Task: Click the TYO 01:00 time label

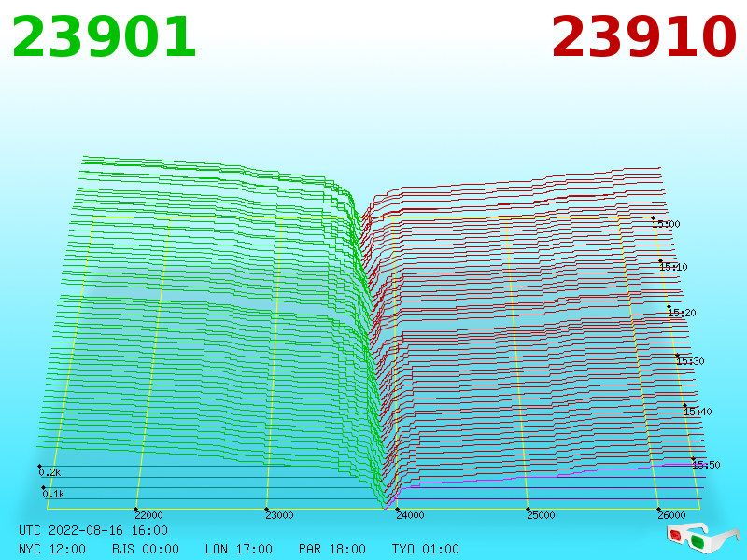Action: (x=426, y=549)
